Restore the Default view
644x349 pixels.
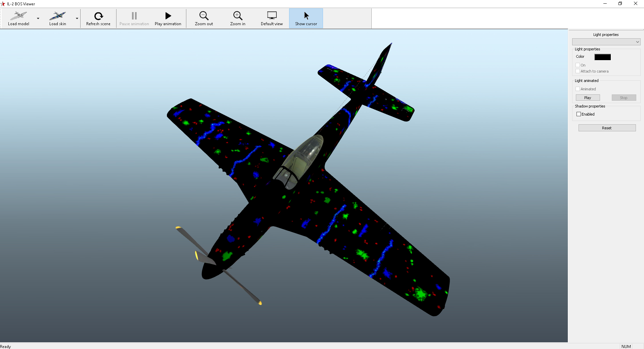pyautogui.click(x=272, y=18)
